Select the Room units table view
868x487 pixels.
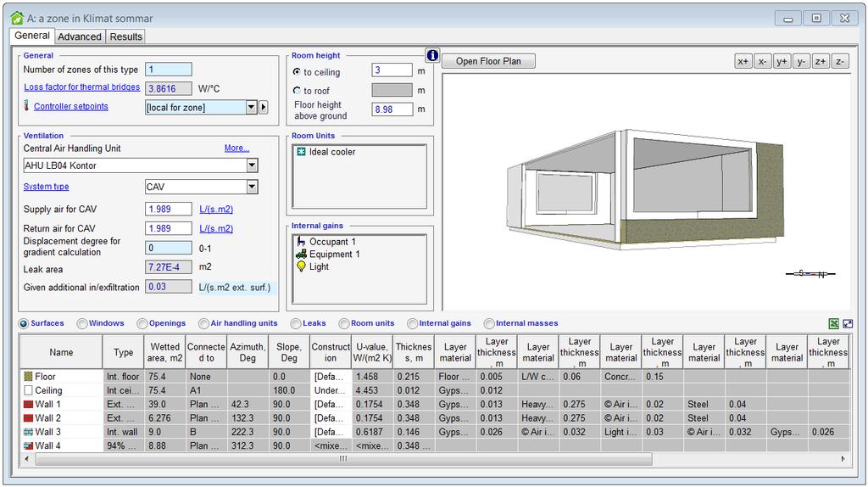pos(344,323)
